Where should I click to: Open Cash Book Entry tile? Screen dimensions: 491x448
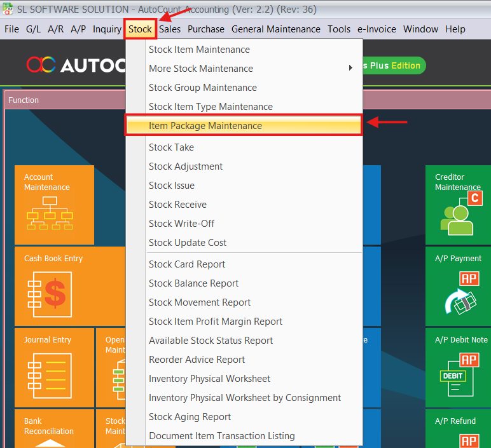click(x=70, y=286)
